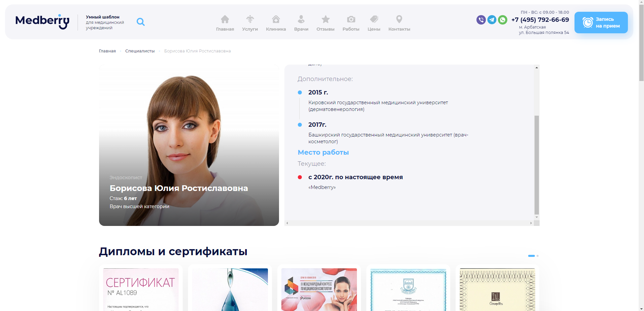Contact via the WhatsApp icon
Viewport: 644px width, 311px height.
click(x=503, y=20)
